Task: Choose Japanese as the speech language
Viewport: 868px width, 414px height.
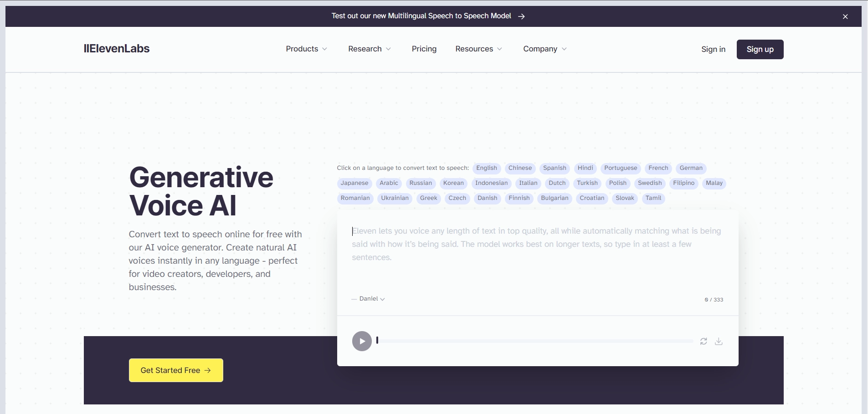Action: pos(354,183)
